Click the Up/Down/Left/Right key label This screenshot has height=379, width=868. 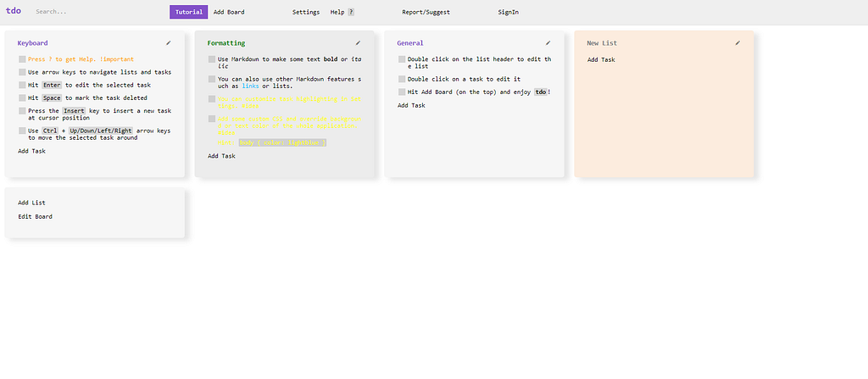[101, 131]
